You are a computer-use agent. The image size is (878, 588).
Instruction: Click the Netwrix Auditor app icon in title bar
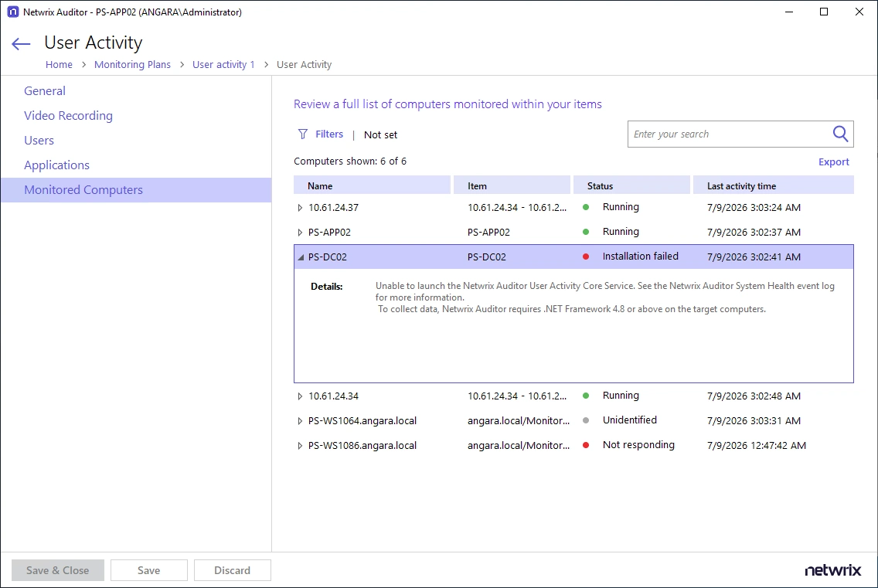[x=12, y=12]
